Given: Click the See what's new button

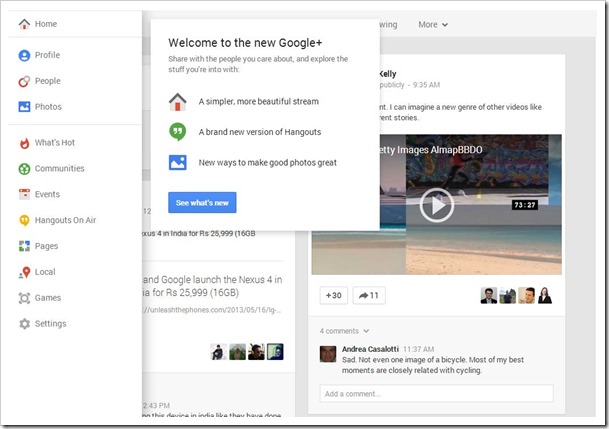Looking at the screenshot, I should coord(202,203).
